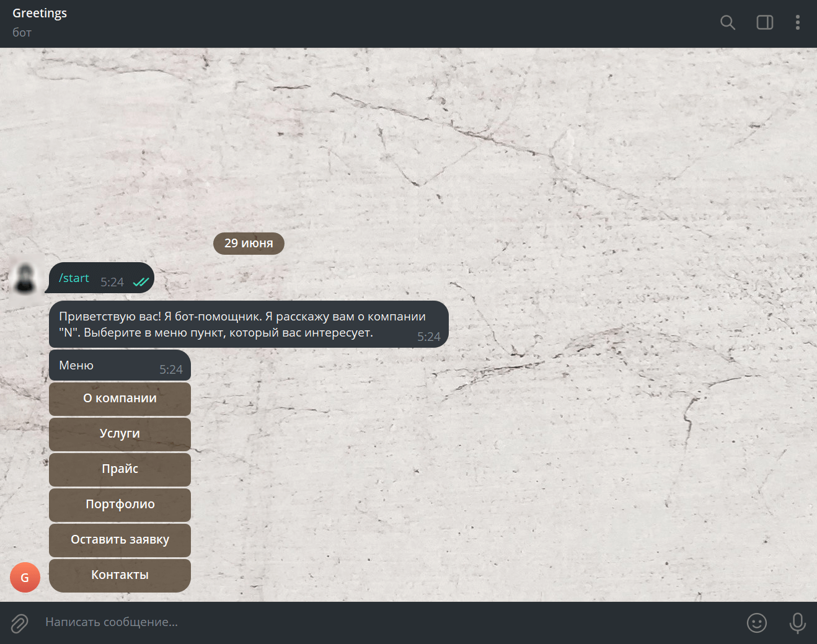Tap the "Оставить заявку" button

point(120,540)
